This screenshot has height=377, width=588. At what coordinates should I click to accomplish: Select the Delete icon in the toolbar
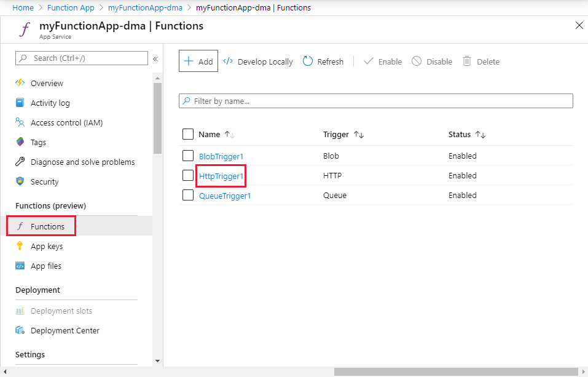pos(468,61)
